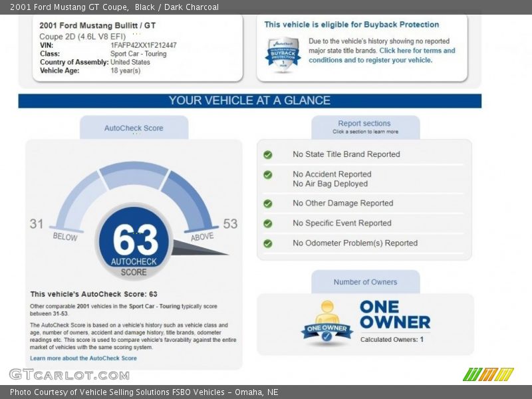The width and height of the screenshot is (532, 399).
Task: Click the green check beside No Accident Reported
Action: (x=267, y=175)
